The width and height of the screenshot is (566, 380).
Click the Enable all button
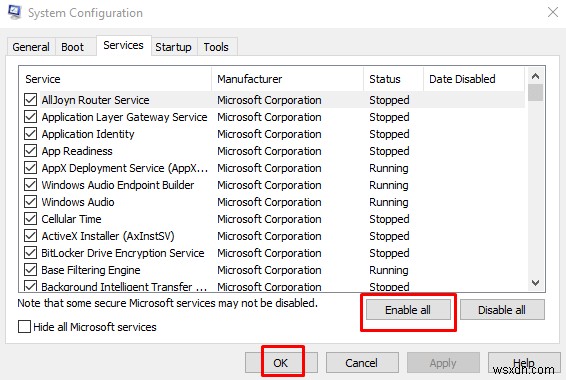408,310
